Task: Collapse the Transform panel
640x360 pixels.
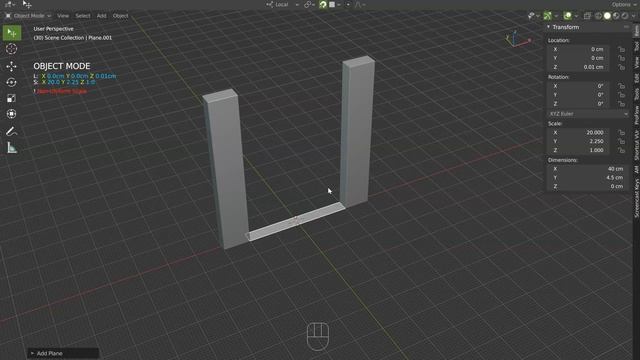Action: pos(549,27)
